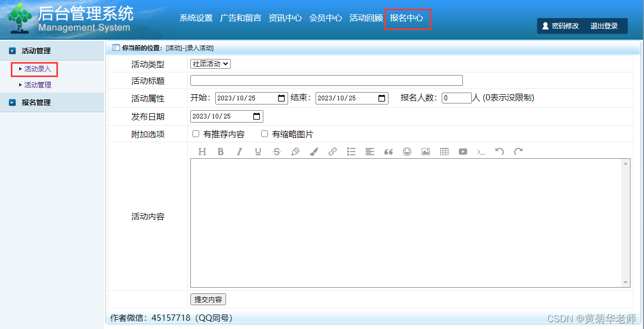This screenshot has height=329, width=644.
Task: Apply heading style in editor toolbar
Action: [x=202, y=152]
